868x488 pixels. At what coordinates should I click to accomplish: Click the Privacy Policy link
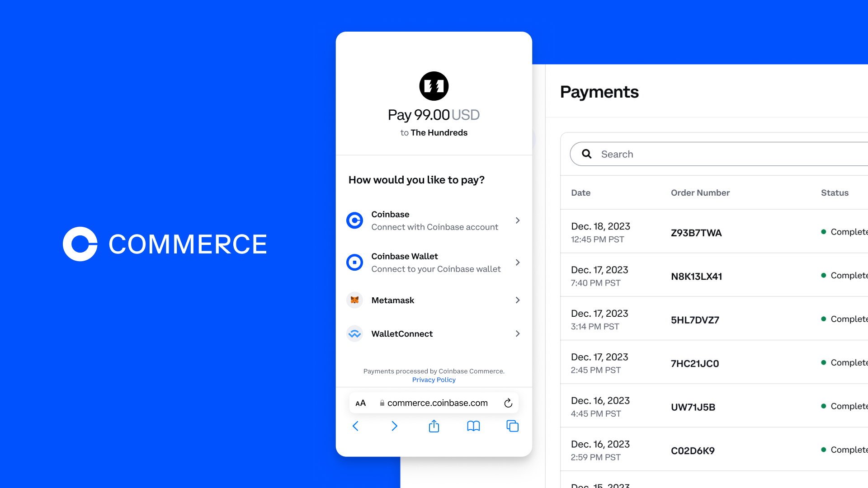coord(434,380)
